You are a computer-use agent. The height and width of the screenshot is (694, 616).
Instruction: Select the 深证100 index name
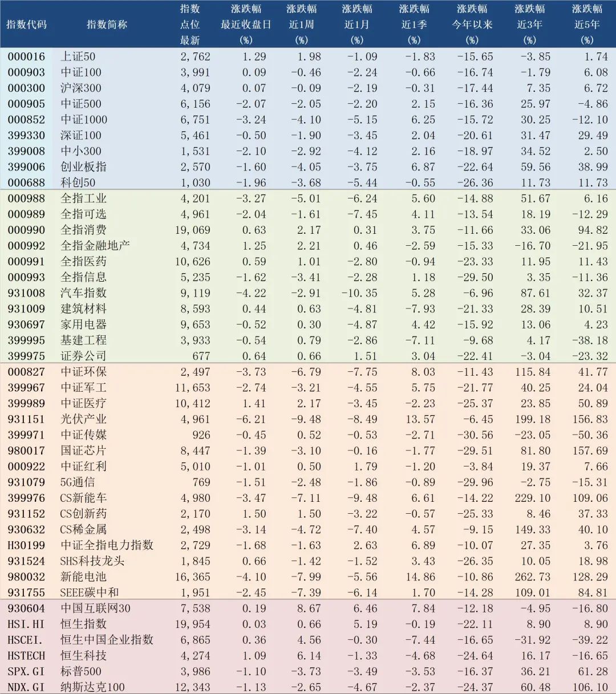tap(81, 135)
